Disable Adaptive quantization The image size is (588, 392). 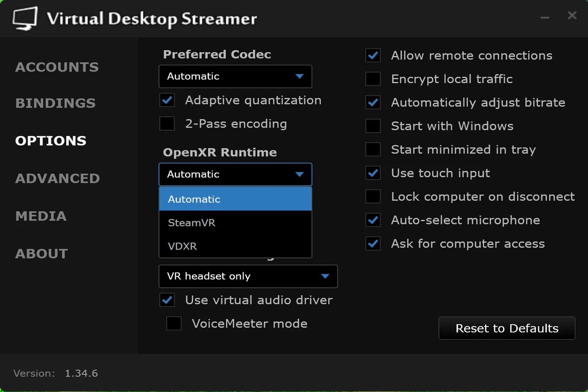coord(167,100)
